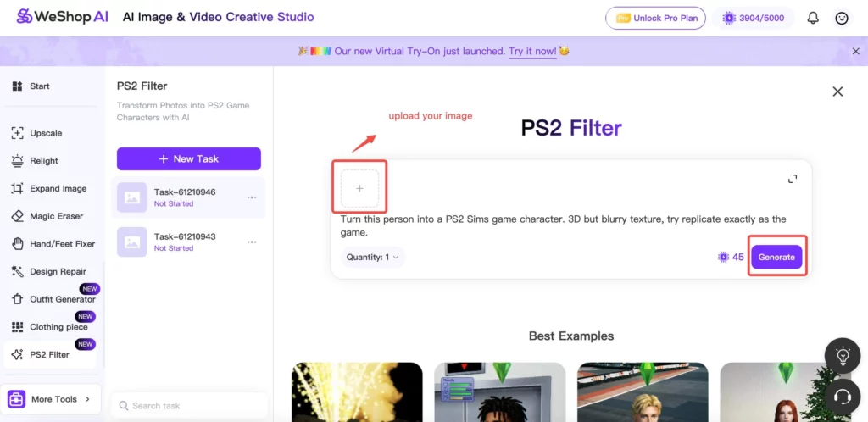
Task: Select the Design Repair tool
Action: tap(50, 271)
